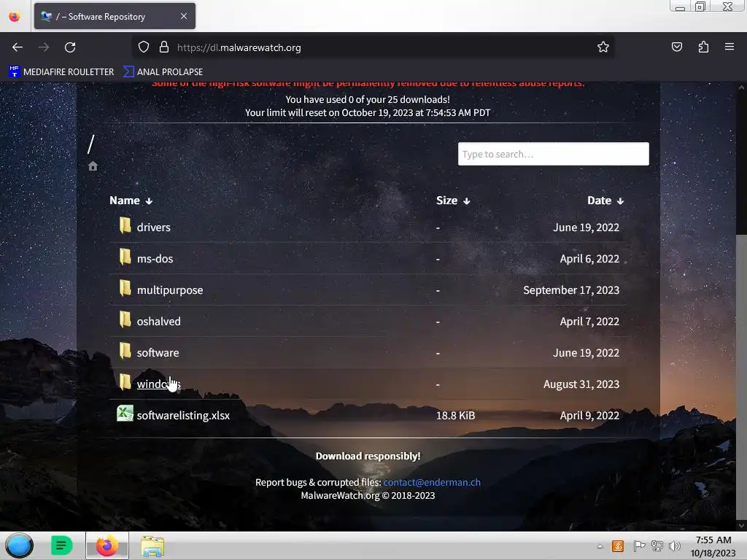747x560 pixels.
Task: Close the Software Repository tab
Action: coord(184,16)
